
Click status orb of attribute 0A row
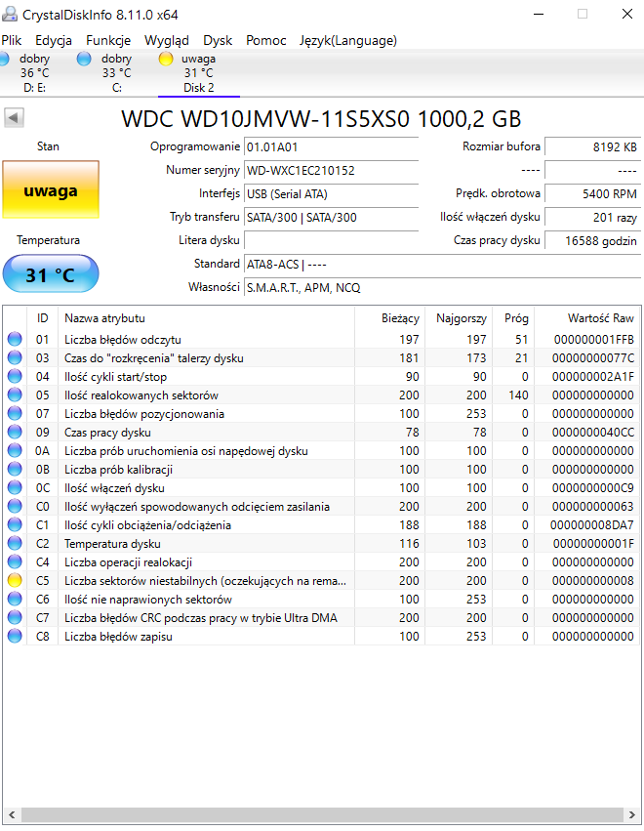[15, 450]
